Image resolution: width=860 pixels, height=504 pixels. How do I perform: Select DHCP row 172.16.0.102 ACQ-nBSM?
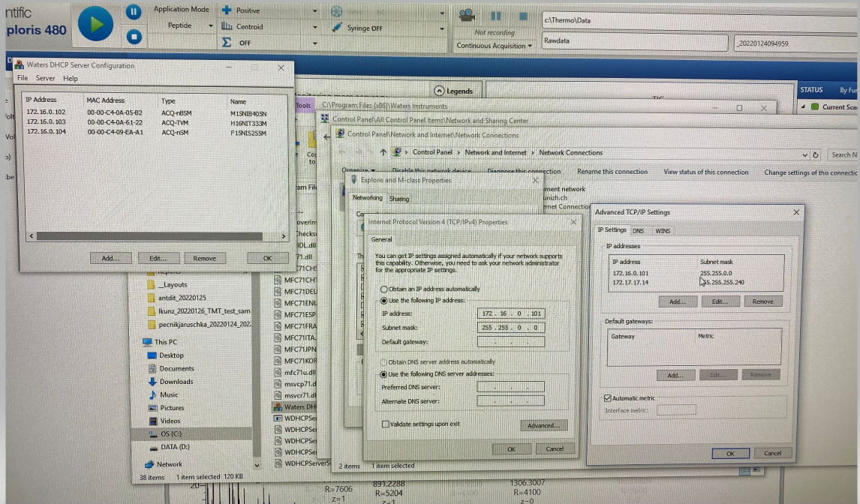[x=147, y=112]
